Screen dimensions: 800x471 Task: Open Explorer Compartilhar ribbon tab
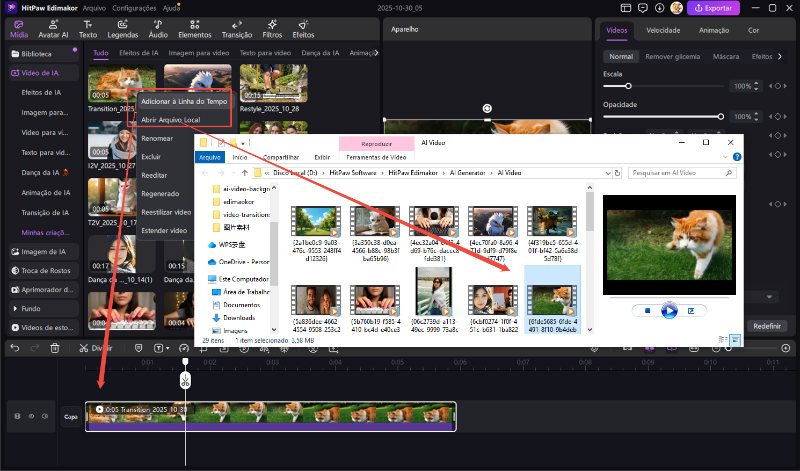[x=281, y=157]
